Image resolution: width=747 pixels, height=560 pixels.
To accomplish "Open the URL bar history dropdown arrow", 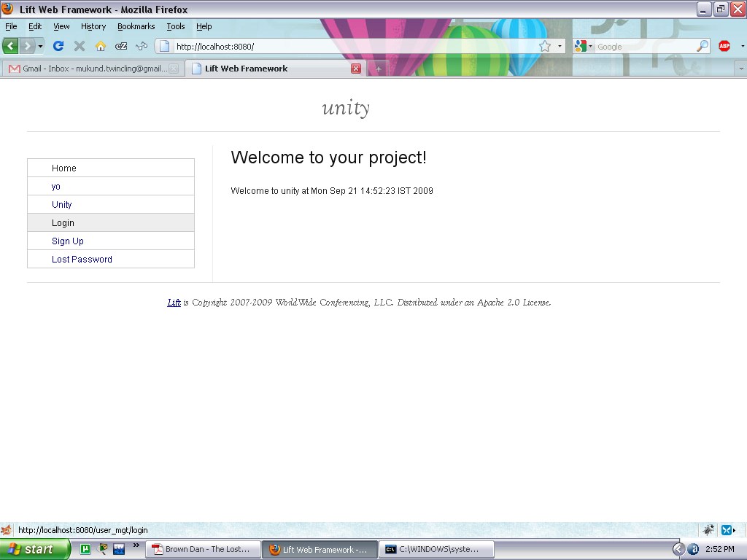I will click(560, 46).
